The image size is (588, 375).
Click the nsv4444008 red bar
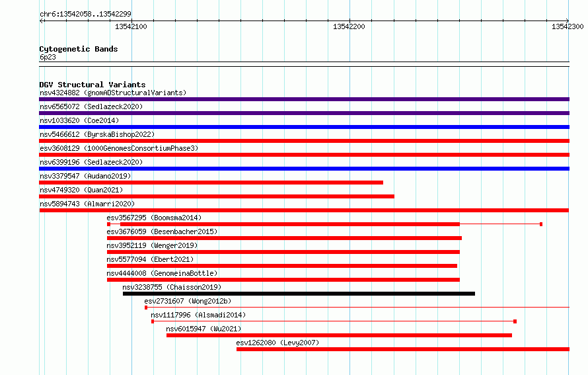click(x=283, y=280)
